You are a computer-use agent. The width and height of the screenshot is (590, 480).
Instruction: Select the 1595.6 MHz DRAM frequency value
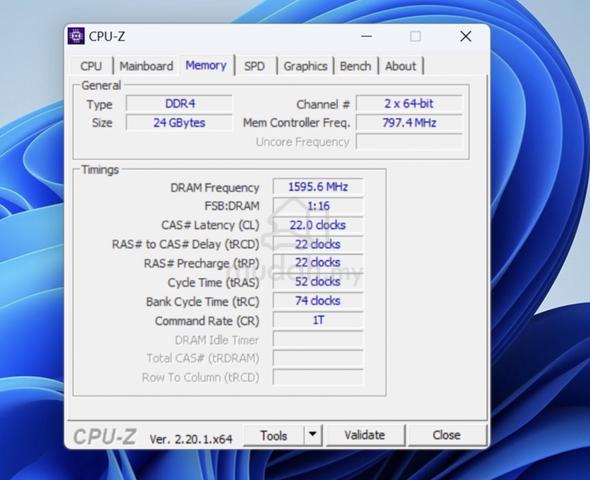318,187
